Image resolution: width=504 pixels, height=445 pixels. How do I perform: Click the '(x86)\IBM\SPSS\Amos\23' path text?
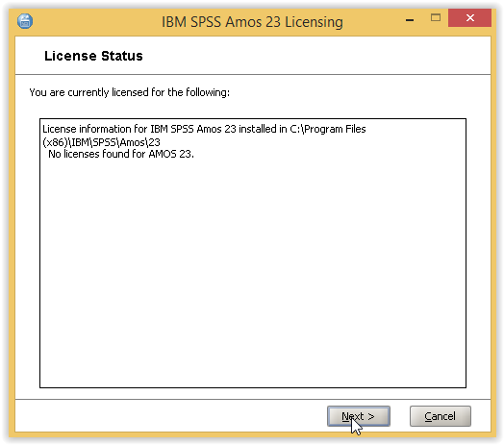click(101, 142)
